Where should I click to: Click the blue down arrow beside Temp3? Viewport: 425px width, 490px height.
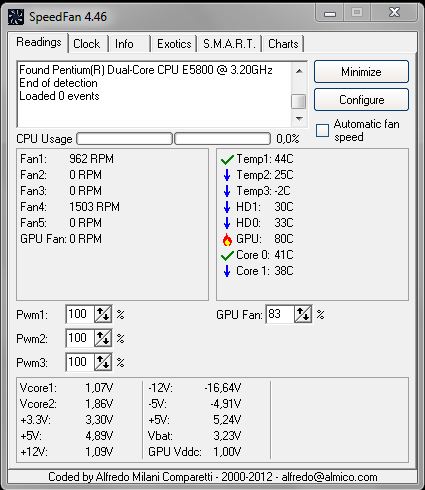[x=227, y=191]
